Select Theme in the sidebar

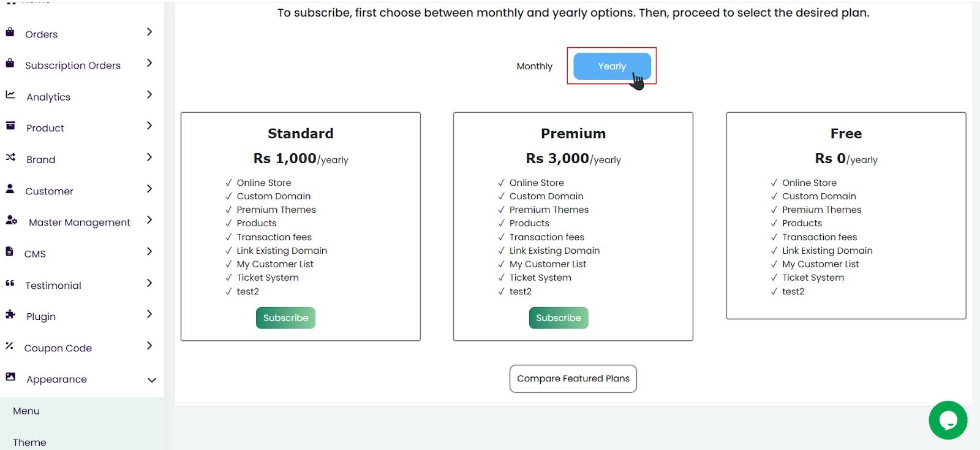click(x=30, y=441)
